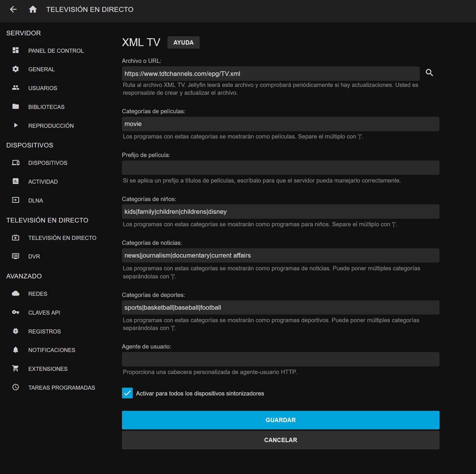Select DVR in the sidebar
The image size is (476, 474).
pyautogui.click(x=34, y=256)
